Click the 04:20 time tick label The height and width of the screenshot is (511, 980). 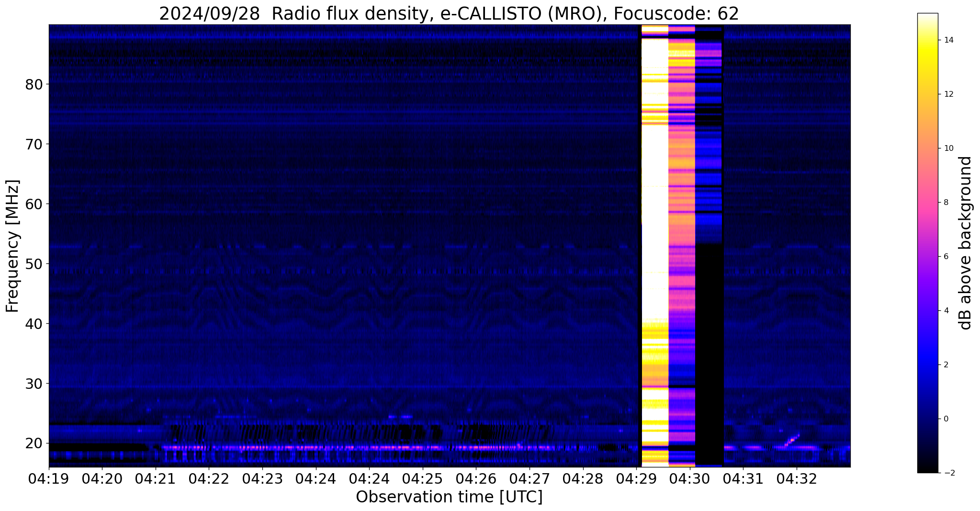tap(102, 479)
